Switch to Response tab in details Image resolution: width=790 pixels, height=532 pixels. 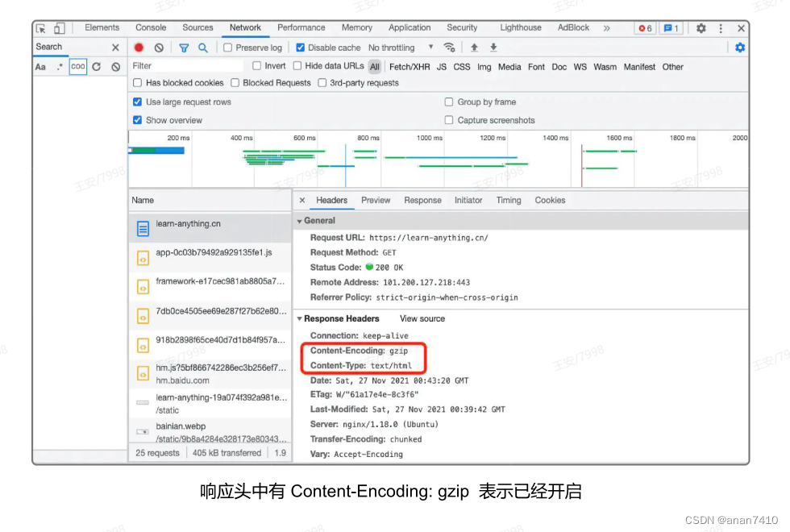click(x=422, y=200)
